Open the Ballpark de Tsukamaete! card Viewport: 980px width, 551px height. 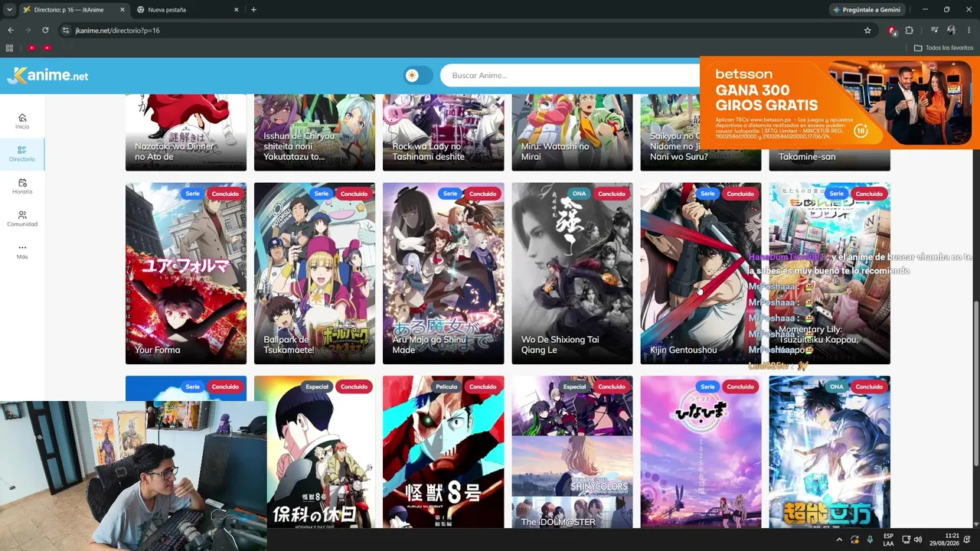(x=315, y=273)
